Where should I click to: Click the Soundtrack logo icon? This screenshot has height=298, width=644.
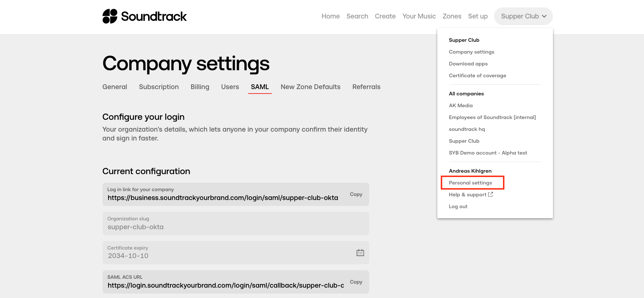[110, 16]
